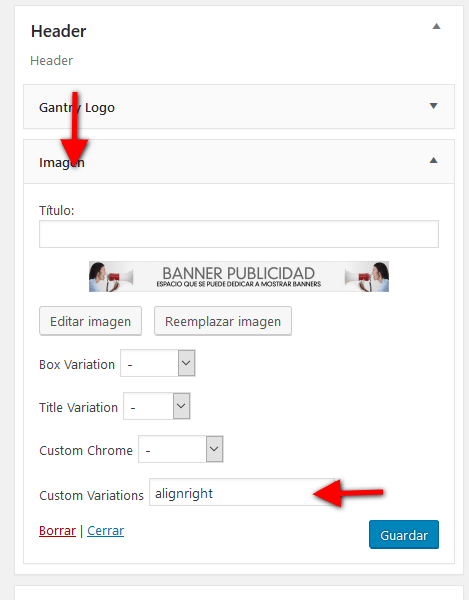The height and width of the screenshot is (600, 469).
Task: Delete widget via the Borrar link
Action: pos(57,531)
